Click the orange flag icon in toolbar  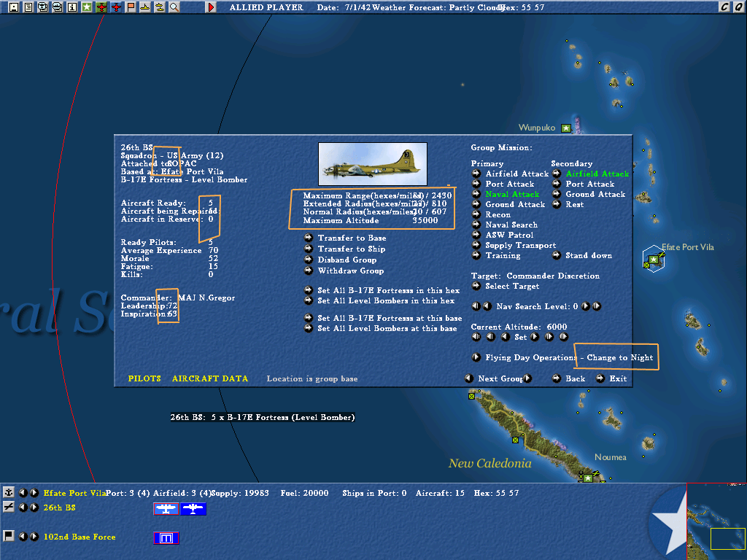131,7
